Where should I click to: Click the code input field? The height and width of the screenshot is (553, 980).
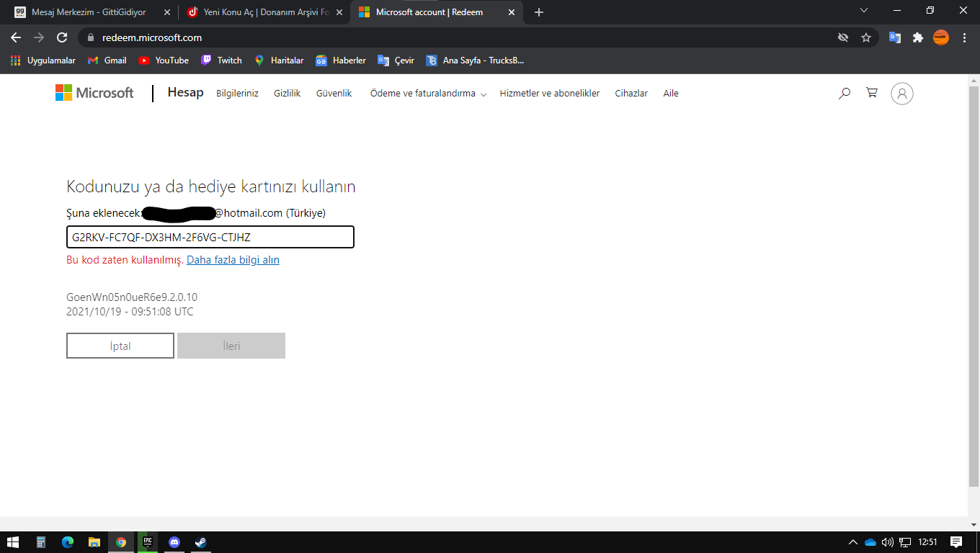tap(210, 237)
